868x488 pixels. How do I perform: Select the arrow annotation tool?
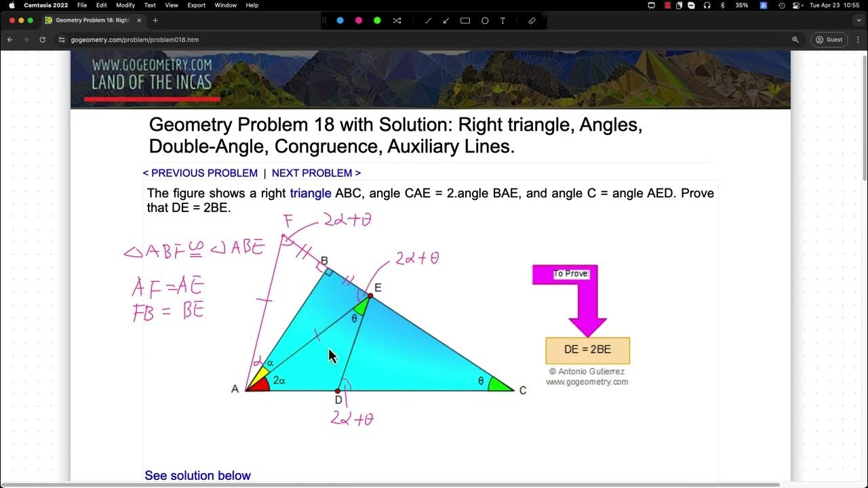point(446,20)
